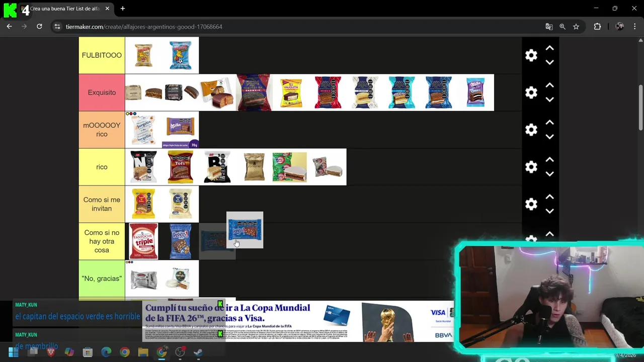Open page zoom magnifier icon
This screenshot has width=644, height=362.
point(562,27)
